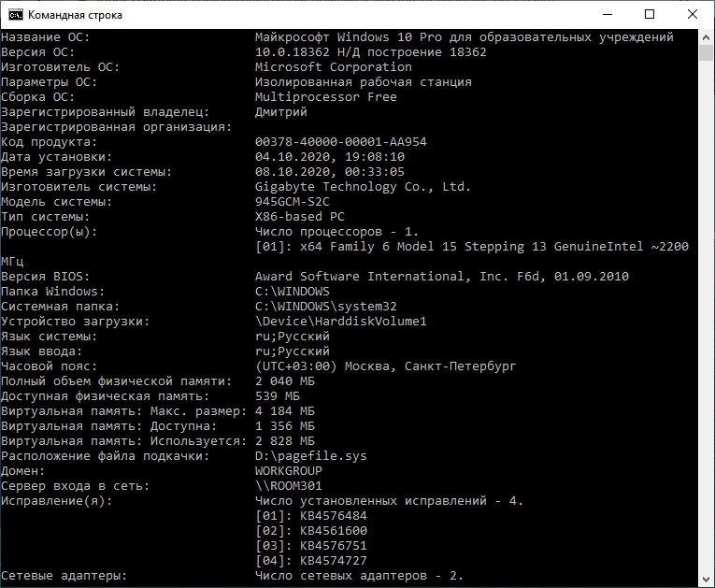Click OS version '10.0.18362' text
Image resolution: width=715 pixels, height=588 pixels.
[293, 52]
